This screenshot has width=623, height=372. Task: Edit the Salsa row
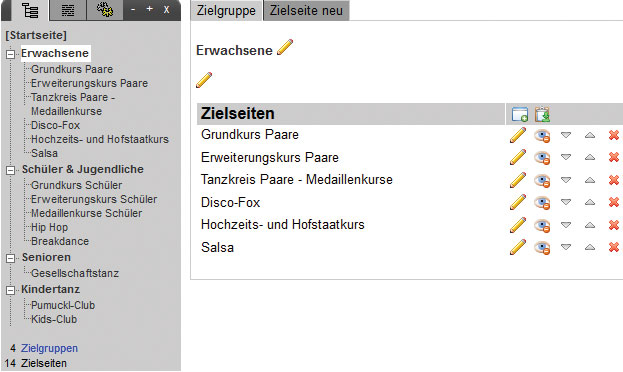tap(518, 247)
